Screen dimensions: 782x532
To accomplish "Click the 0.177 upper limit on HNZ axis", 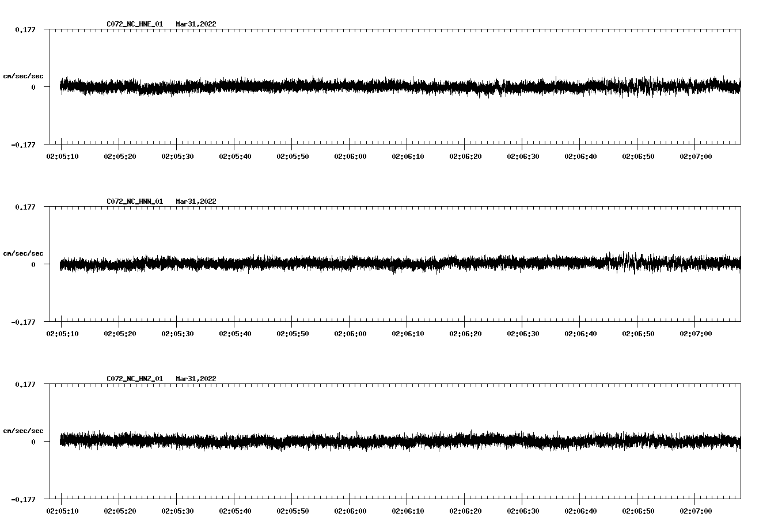I will (x=25, y=384).
